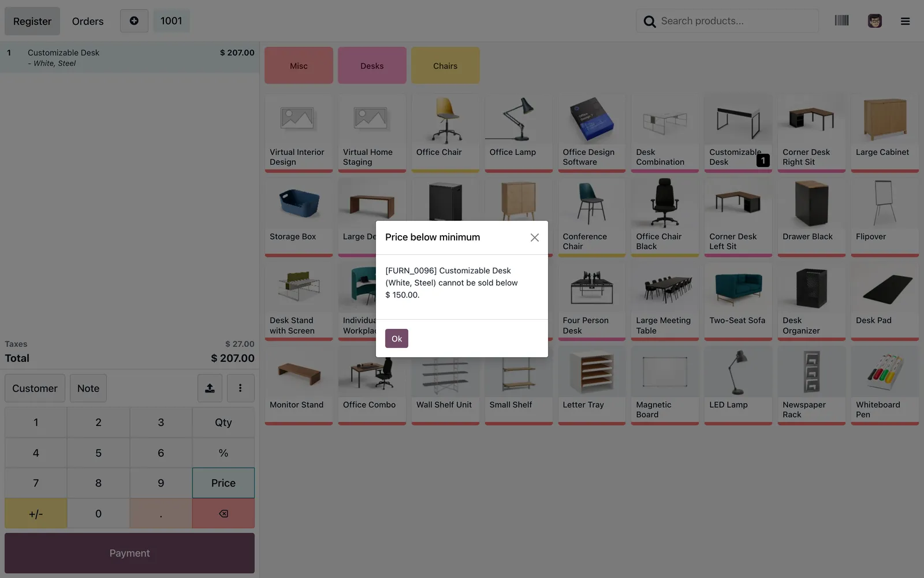The height and width of the screenshot is (578, 924).
Task: Add a new order with plus icon
Action: [x=134, y=21]
